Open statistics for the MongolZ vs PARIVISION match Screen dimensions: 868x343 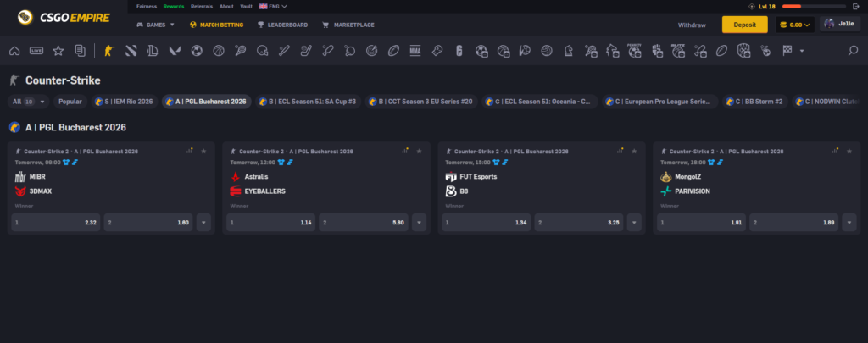(835, 151)
